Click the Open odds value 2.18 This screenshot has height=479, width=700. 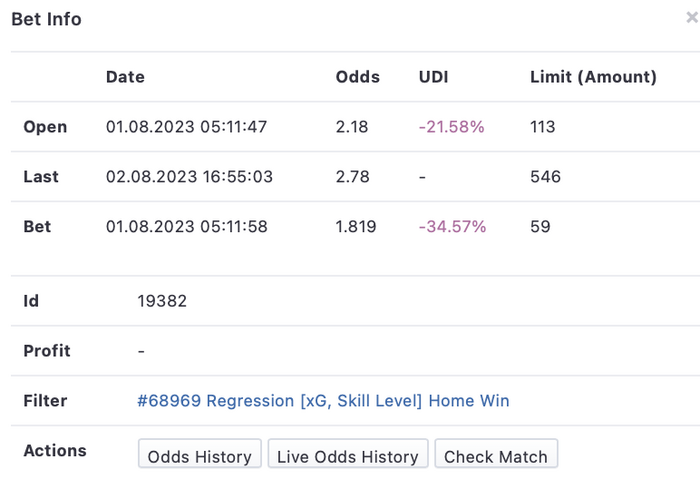click(352, 127)
